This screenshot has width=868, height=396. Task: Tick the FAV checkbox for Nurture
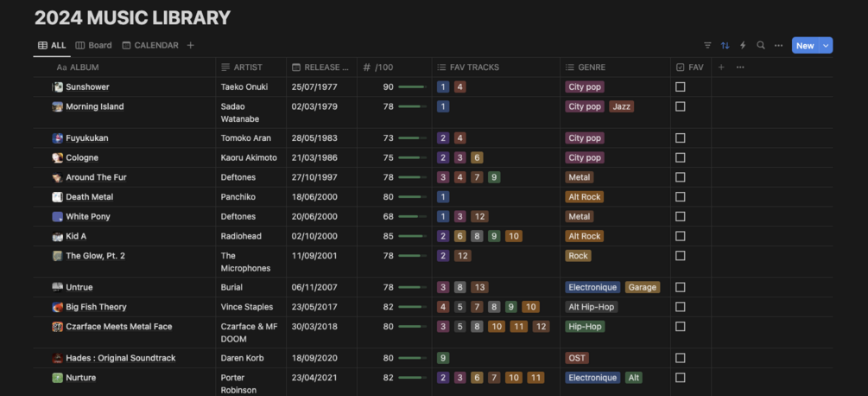[x=681, y=378]
